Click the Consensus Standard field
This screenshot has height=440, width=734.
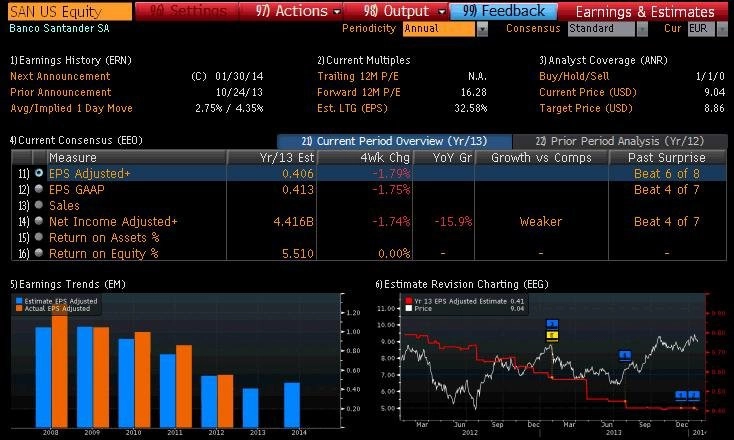601,29
